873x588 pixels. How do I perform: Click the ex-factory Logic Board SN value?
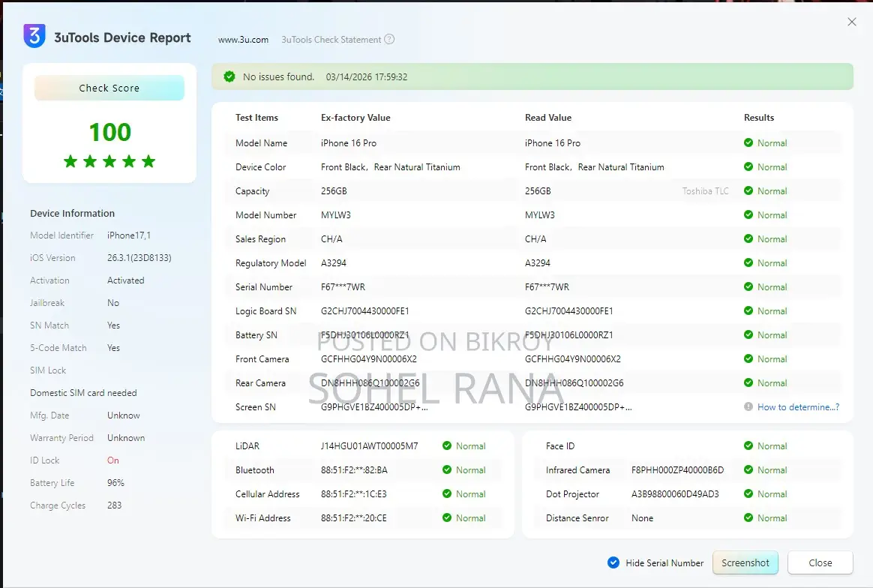click(364, 310)
